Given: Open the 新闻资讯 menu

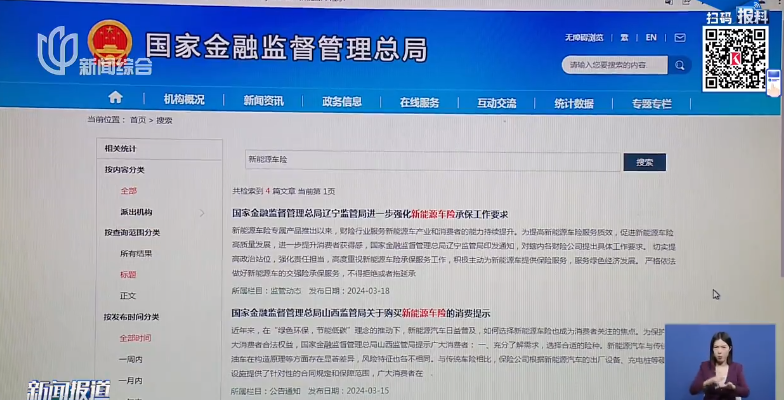Looking at the screenshot, I should tap(264, 100).
